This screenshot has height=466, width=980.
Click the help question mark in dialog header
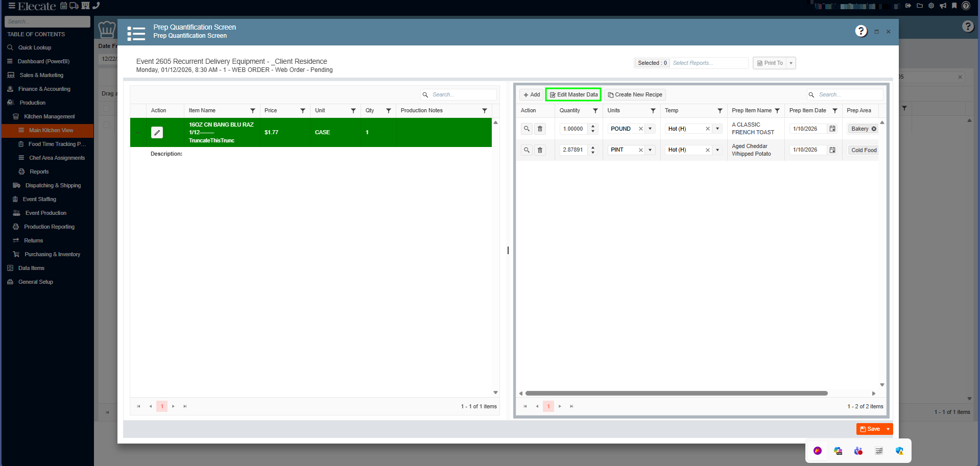coord(861,31)
